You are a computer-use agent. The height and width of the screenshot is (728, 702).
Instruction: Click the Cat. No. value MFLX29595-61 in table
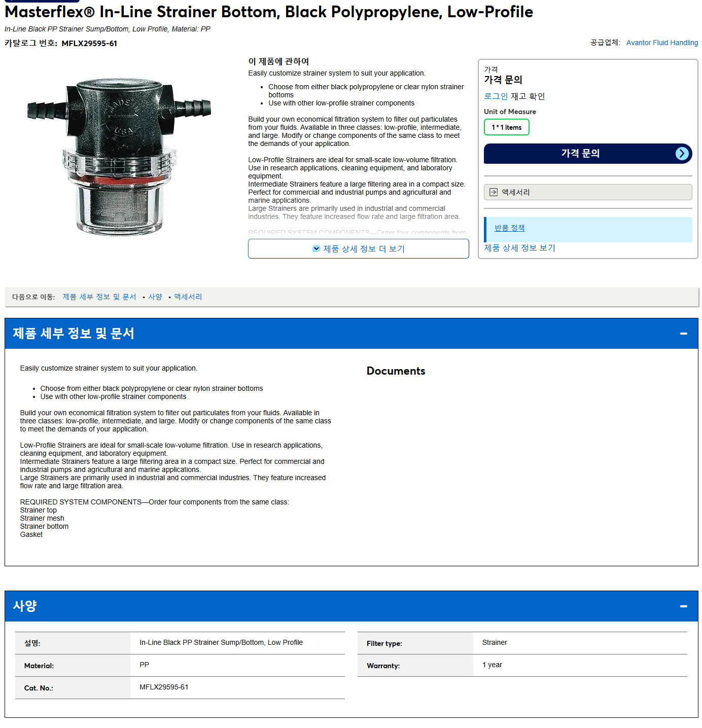(x=164, y=687)
